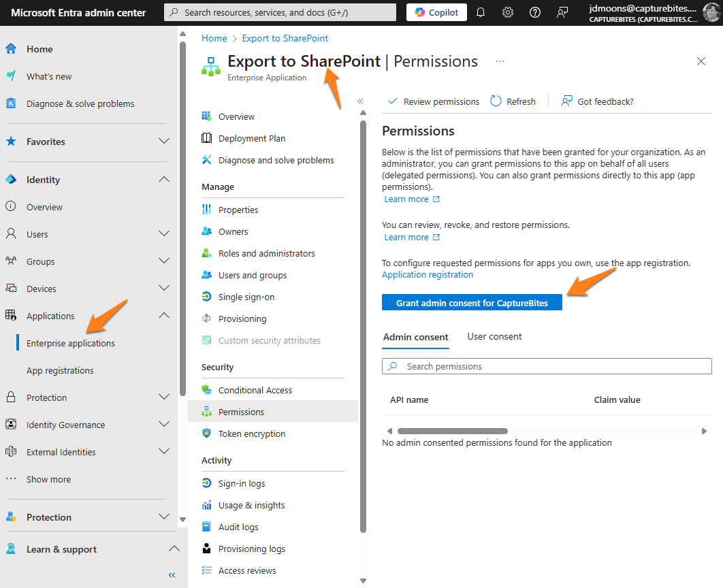Screen dimensions: 723x588
Task: Open Roles and administrators menu item
Action: [x=266, y=253]
